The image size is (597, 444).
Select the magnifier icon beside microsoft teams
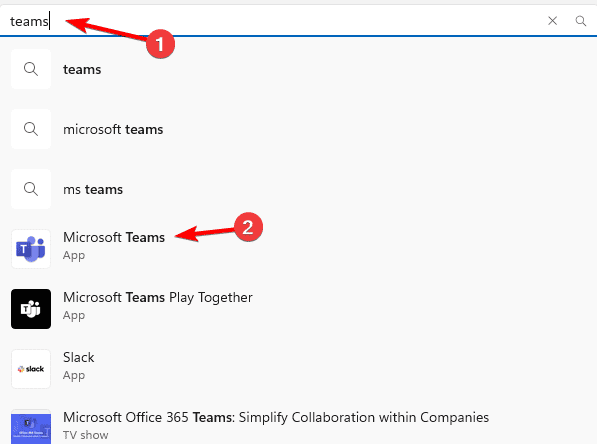point(31,129)
